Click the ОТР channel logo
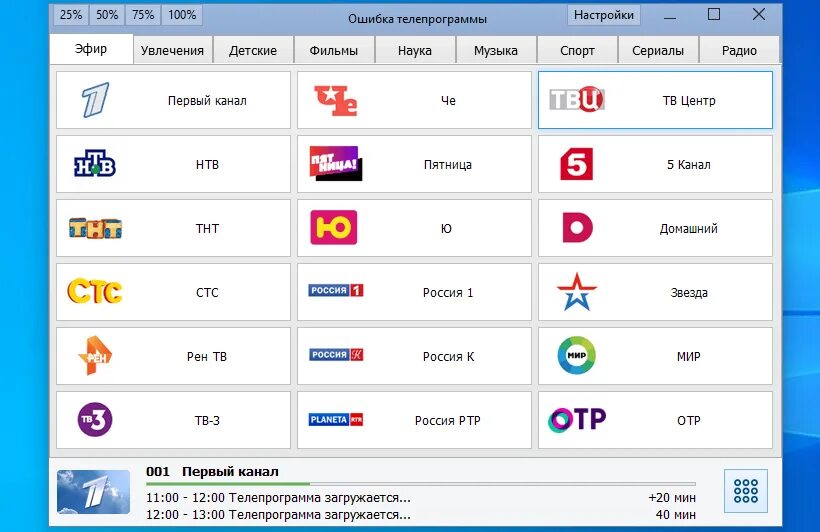The image size is (820, 532). 577,420
